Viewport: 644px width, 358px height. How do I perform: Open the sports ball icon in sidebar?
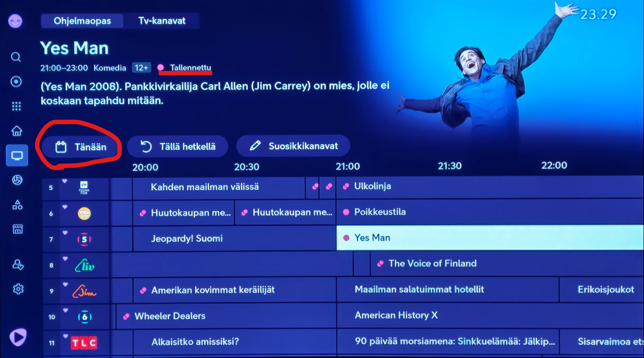coord(17,180)
